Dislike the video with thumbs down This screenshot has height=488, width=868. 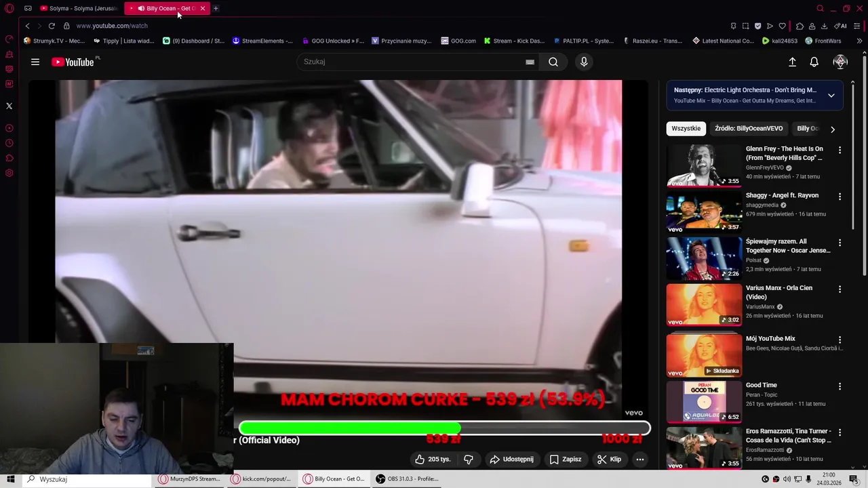point(469,459)
